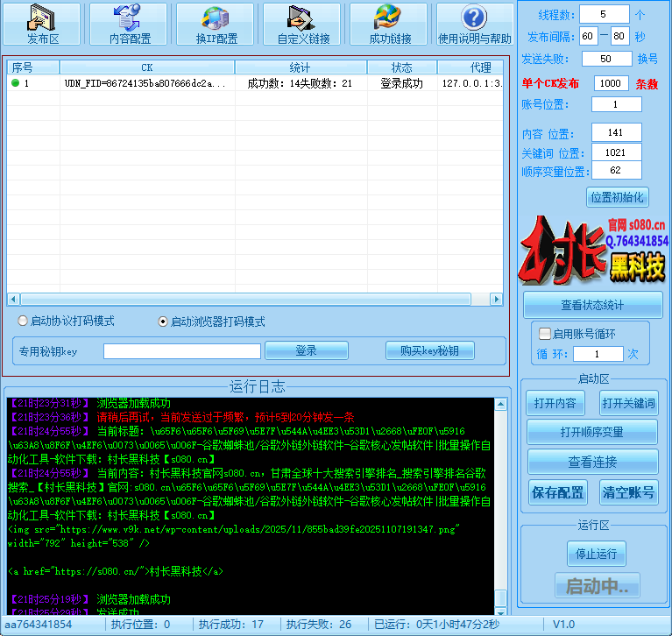Click 保存配置 button
Viewport: 672px width, 636px height.
pos(557,492)
